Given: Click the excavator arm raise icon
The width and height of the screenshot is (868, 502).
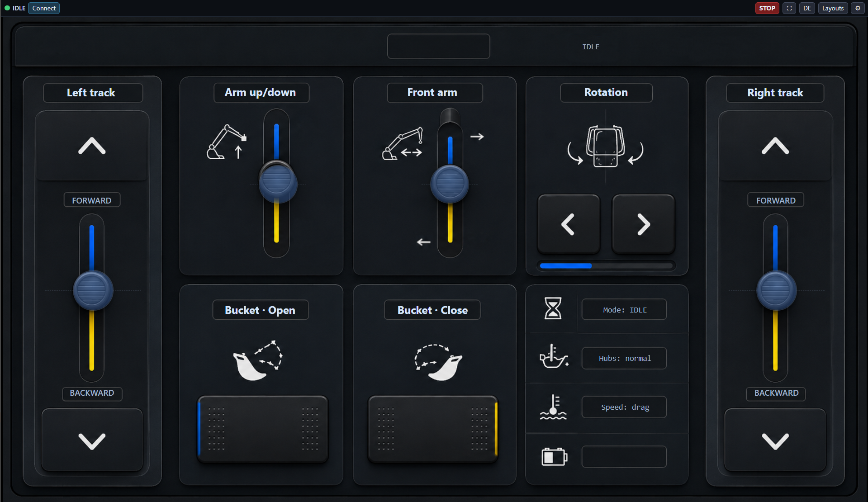Looking at the screenshot, I should [227, 142].
